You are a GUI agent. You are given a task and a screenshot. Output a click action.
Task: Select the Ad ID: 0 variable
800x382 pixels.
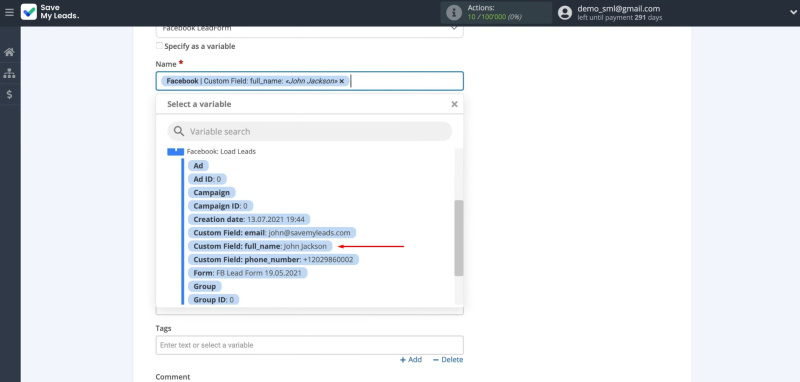pos(207,179)
